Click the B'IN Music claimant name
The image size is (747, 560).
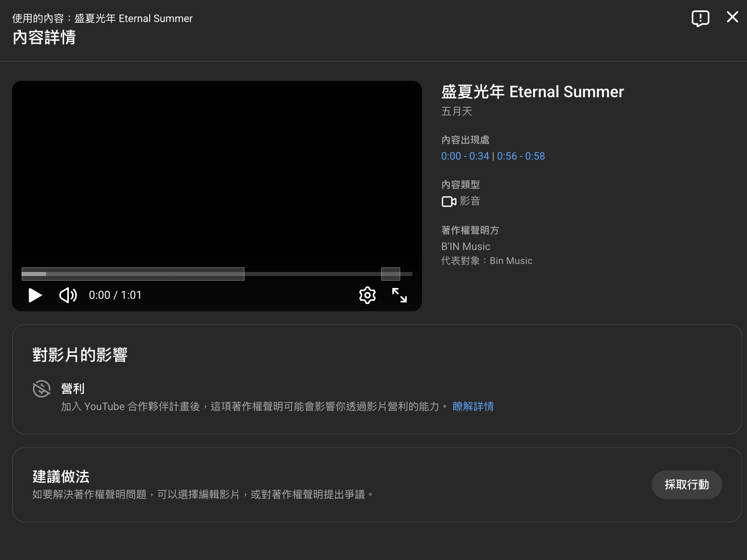(466, 246)
